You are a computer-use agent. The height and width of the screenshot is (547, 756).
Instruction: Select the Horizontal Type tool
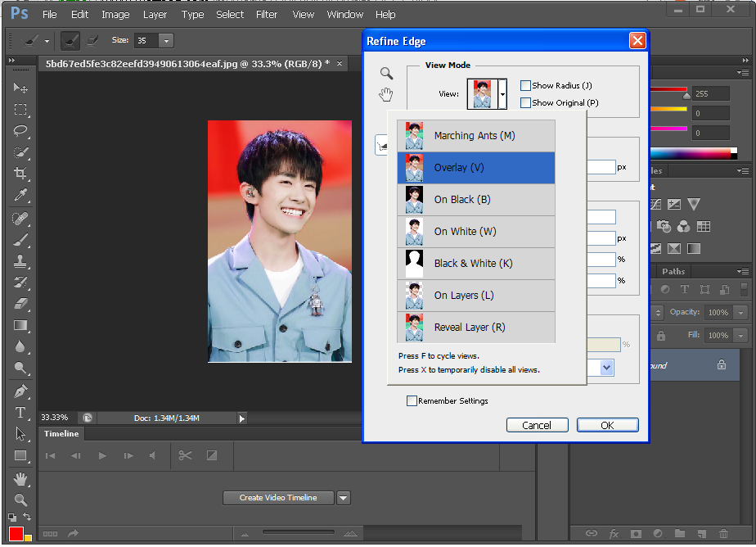click(20, 413)
